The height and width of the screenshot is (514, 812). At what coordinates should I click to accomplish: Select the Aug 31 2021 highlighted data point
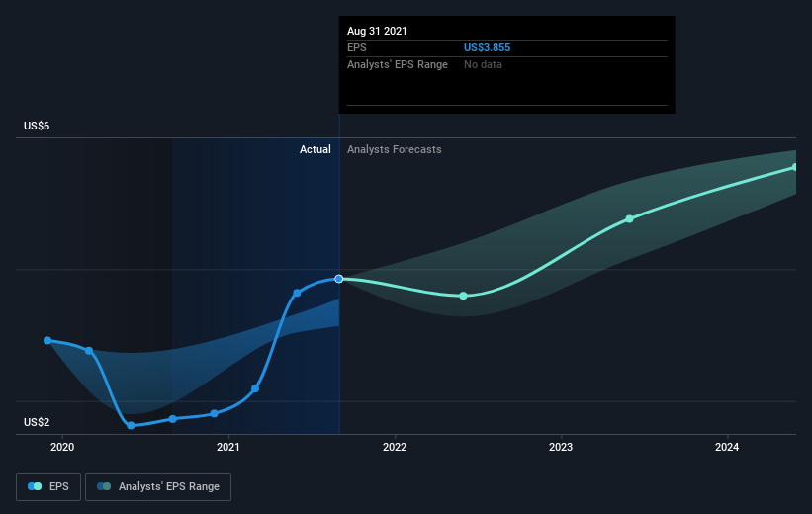point(338,279)
